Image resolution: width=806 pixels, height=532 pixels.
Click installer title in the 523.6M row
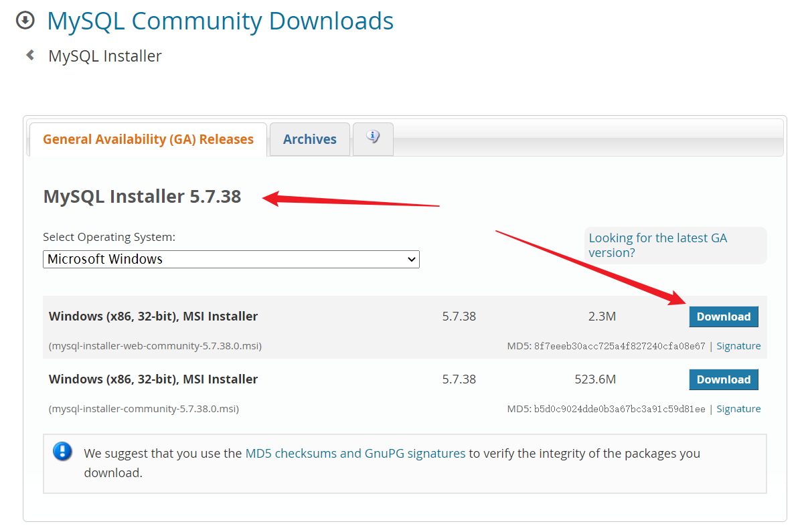tap(153, 379)
